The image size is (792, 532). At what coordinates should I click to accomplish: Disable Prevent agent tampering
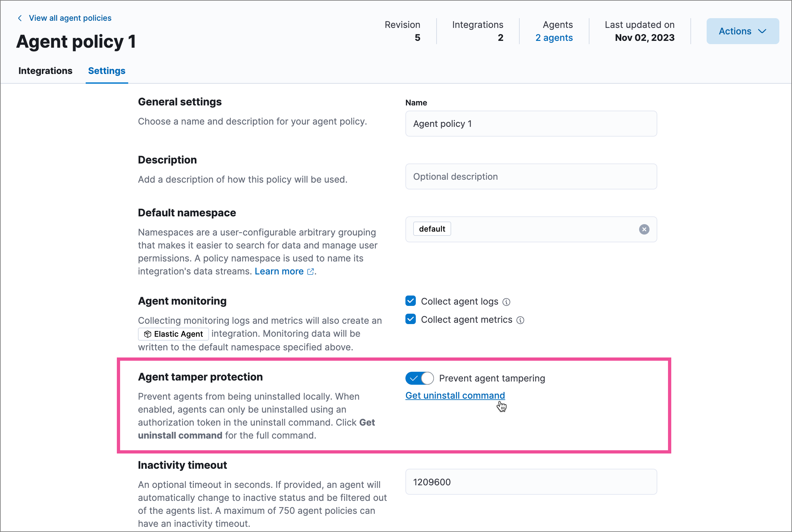(x=419, y=378)
